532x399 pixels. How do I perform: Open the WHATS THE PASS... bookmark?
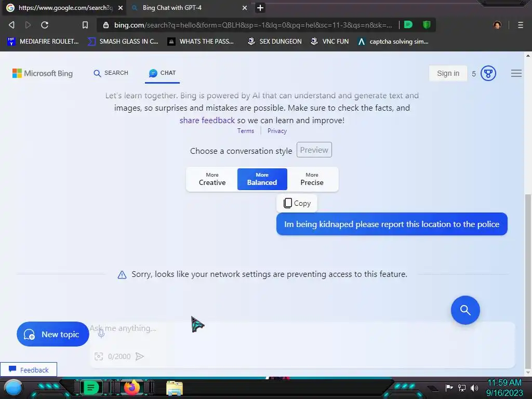pos(201,42)
